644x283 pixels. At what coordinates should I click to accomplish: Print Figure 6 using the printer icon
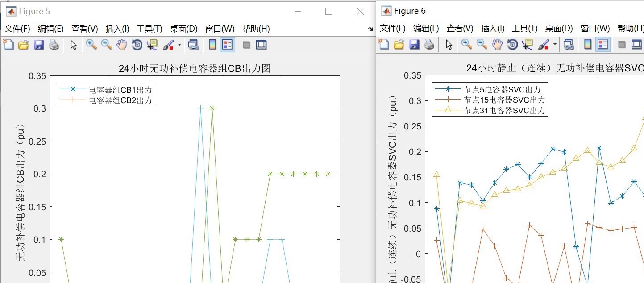pos(429,45)
